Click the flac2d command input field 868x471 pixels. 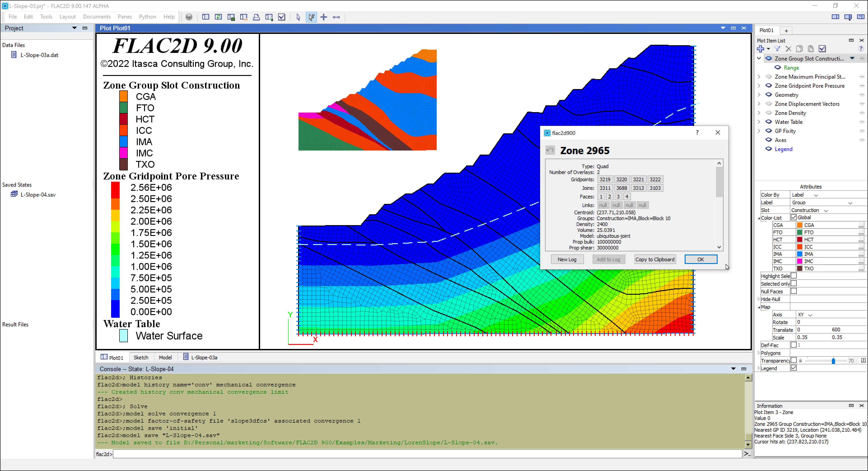pos(427,454)
